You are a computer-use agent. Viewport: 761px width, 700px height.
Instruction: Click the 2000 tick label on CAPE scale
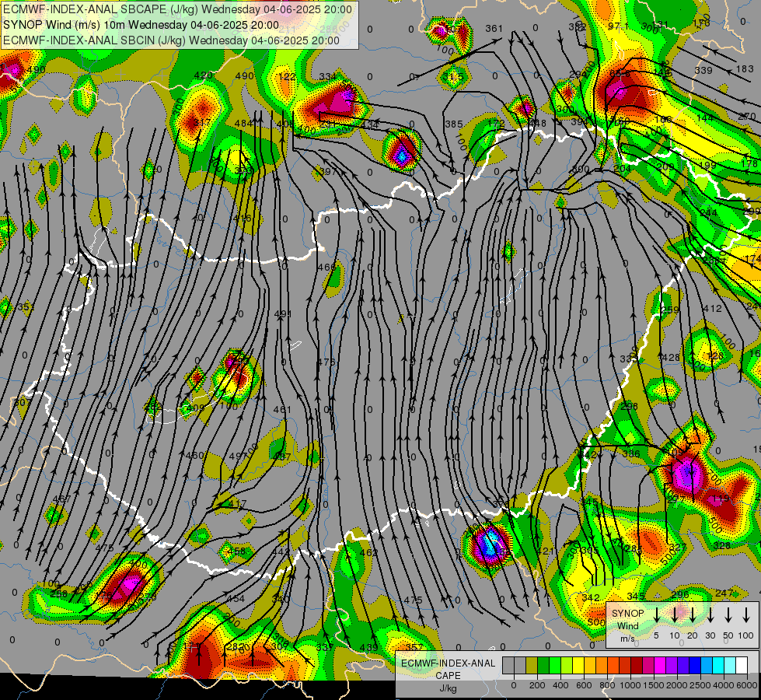point(677,685)
